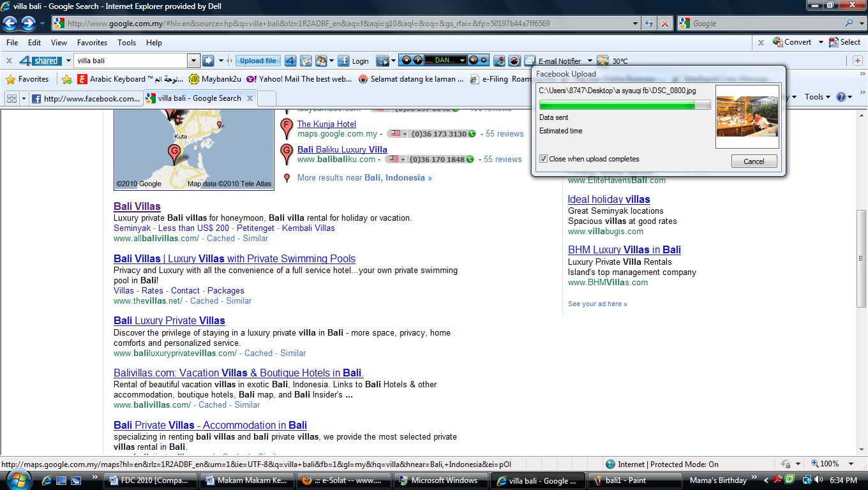Click the blue Help question mark icon
868x490 pixels.
coord(841,97)
